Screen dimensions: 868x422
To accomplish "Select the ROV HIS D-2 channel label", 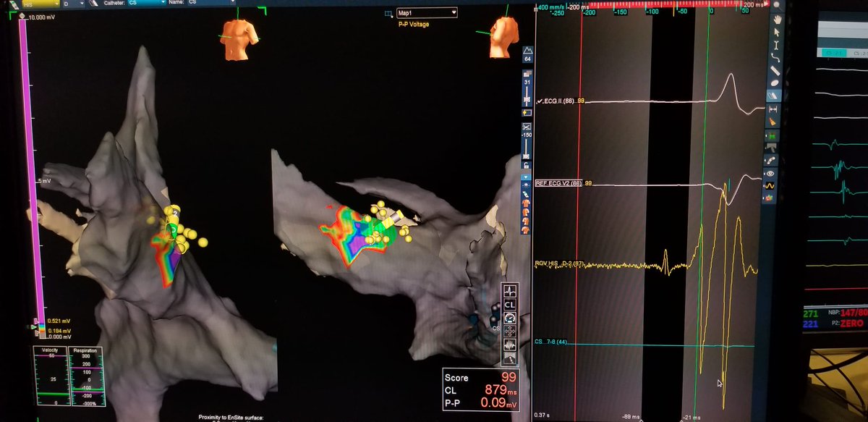I will coord(559,265).
